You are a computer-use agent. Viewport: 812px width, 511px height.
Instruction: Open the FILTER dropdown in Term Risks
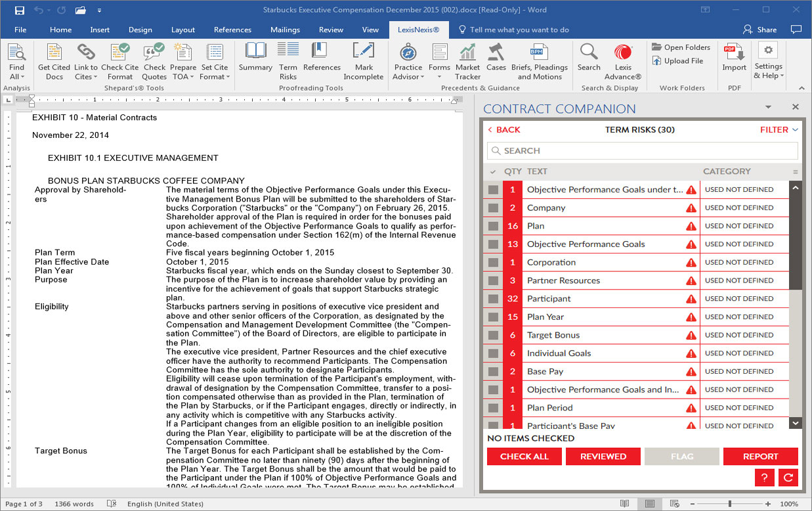coord(779,130)
